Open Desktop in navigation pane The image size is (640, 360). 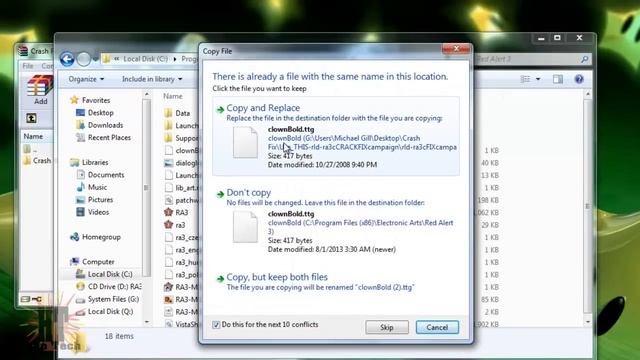pyautogui.click(x=100, y=113)
